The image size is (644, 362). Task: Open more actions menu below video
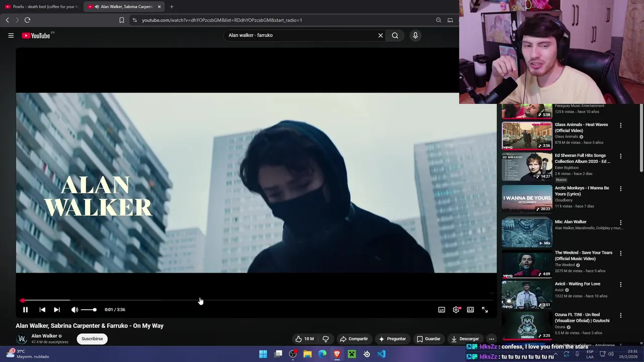point(492,339)
